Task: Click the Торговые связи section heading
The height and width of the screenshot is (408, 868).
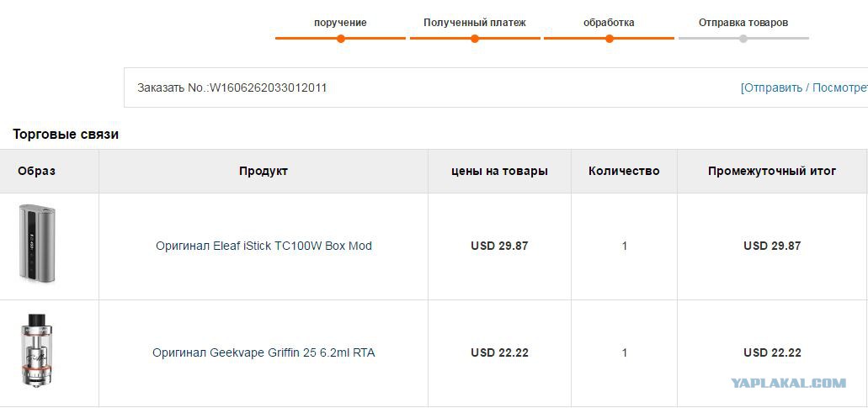Action: pos(66,135)
